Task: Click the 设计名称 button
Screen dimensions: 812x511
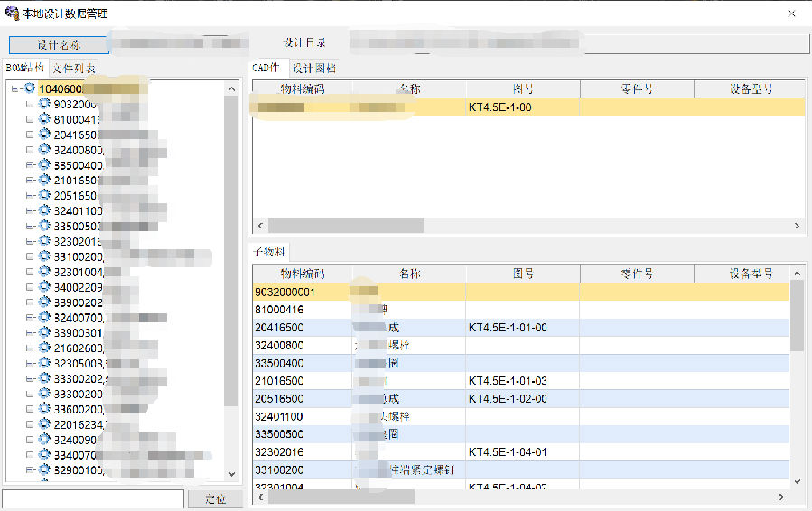Action: [x=59, y=45]
